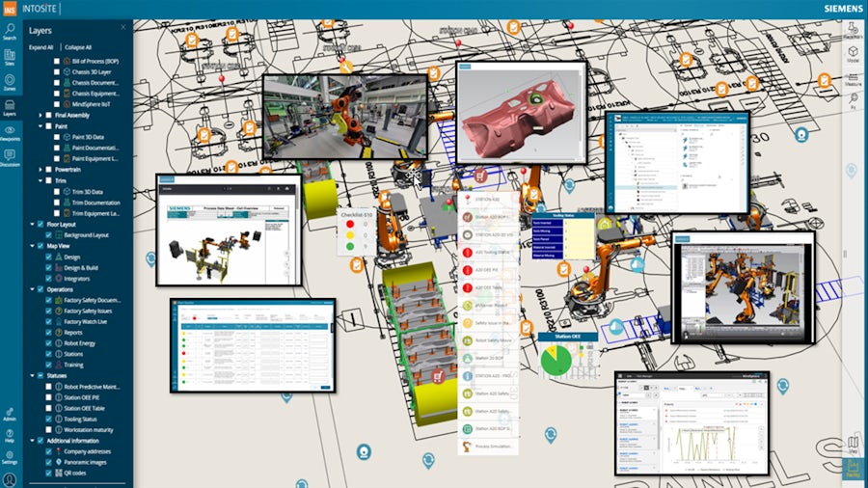Expand the Final Assembly group

click(41, 115)
